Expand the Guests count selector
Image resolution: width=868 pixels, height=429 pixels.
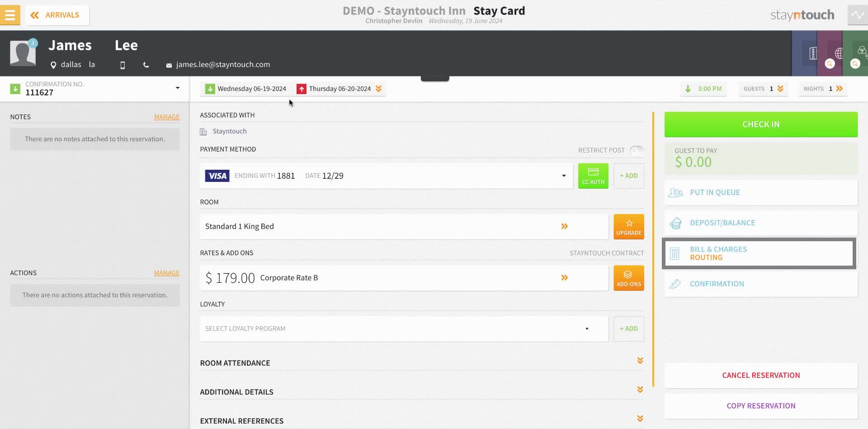pos(764,89)
